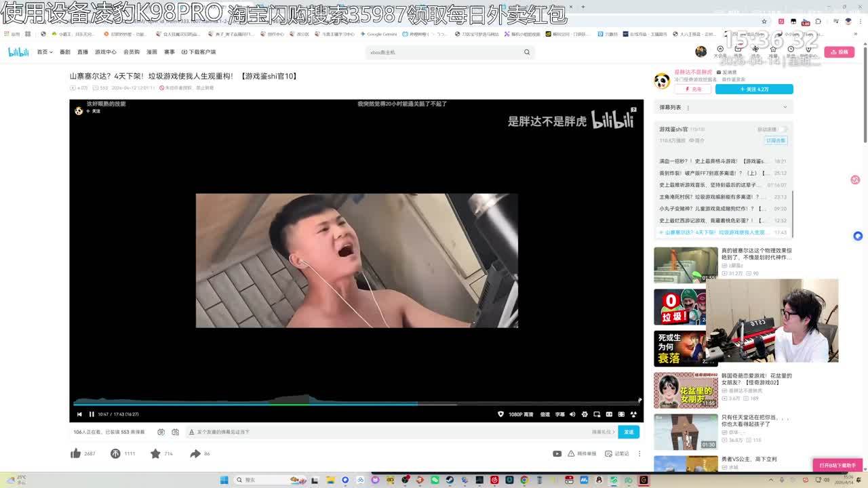Screen dimensions: 868x488
Task: Open the Windows Start menu
Action: point(224,480)
